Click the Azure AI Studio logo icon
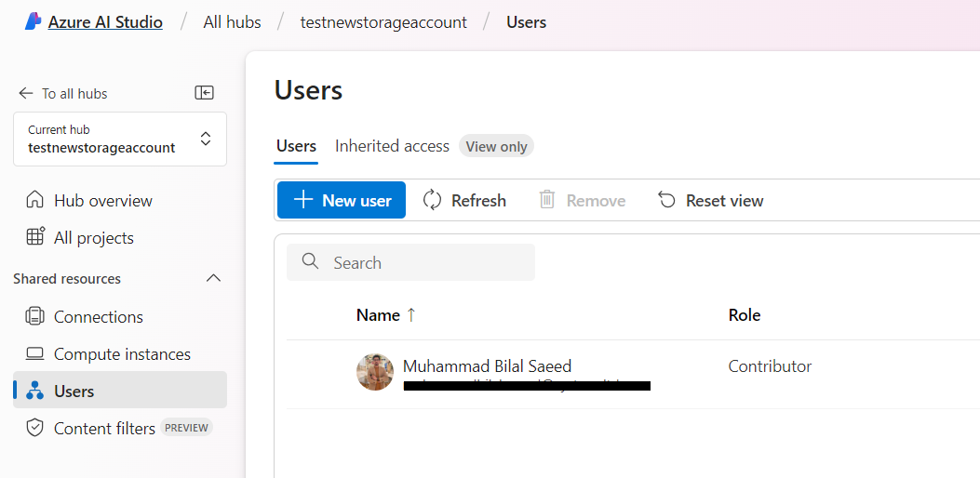 pos(34,22)
